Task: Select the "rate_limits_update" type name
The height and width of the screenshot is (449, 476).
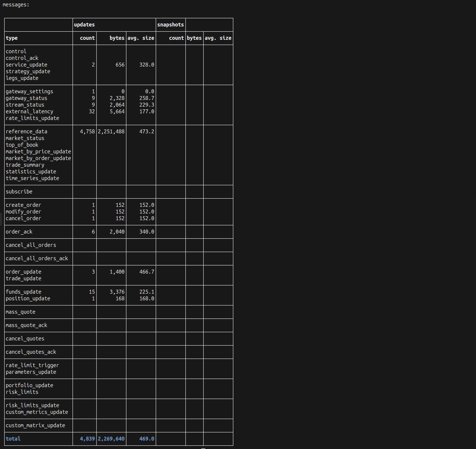Action: (32, 118)
